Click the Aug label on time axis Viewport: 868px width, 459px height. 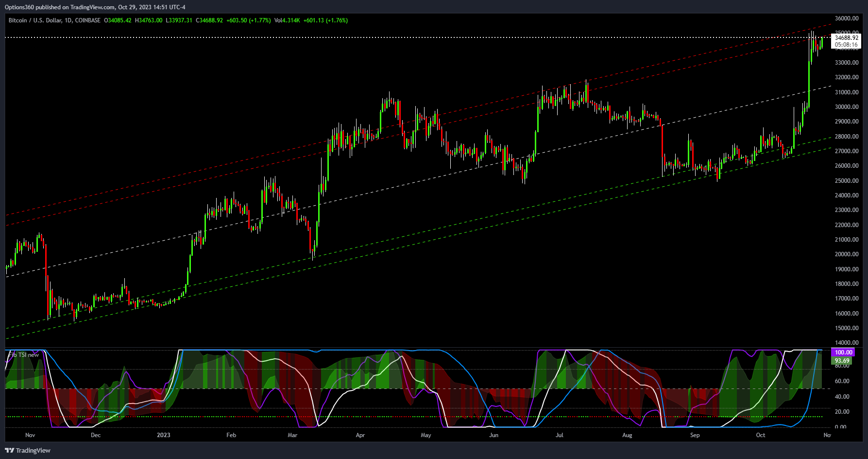coord(628,435)
